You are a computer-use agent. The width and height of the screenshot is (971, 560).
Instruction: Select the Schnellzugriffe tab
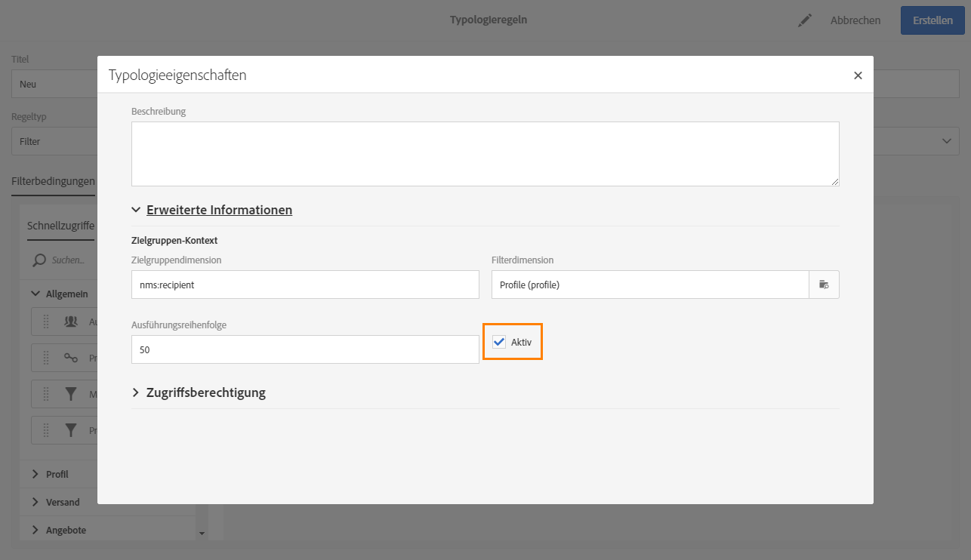[x=60, y=226]
